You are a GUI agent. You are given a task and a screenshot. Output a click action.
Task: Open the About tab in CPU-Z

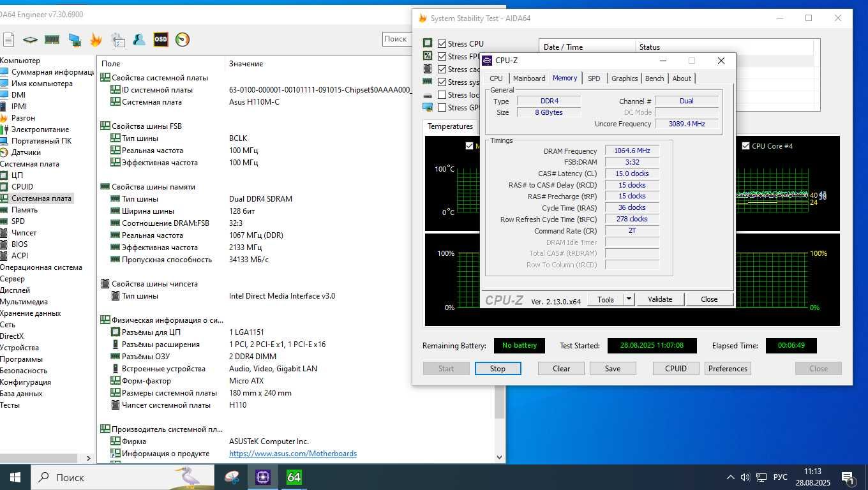coord(682,78)
